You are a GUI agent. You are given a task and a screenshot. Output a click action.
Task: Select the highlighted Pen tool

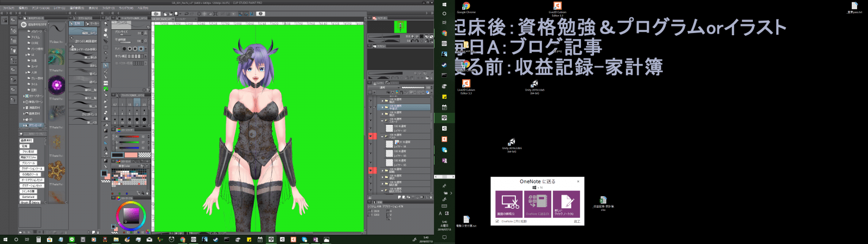point(106,66)
